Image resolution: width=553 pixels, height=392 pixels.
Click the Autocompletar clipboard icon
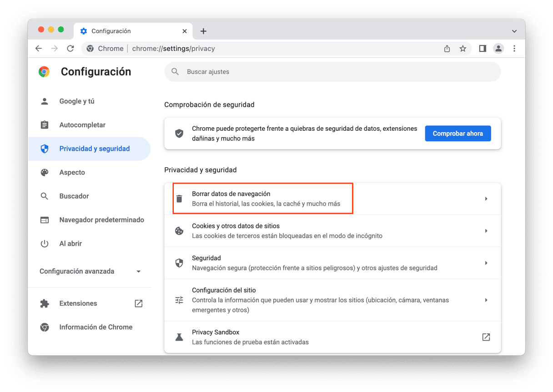(45, 125)
